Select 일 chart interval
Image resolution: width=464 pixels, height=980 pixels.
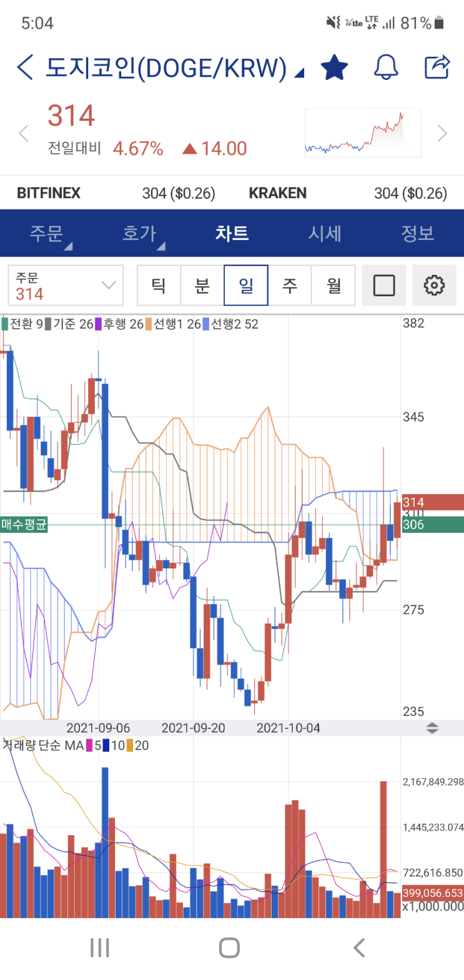(x=246, y=285)
